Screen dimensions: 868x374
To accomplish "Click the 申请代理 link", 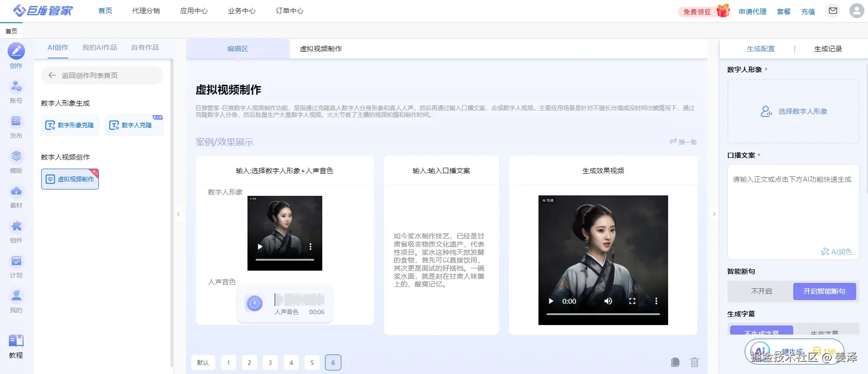I will click(752, 11).
